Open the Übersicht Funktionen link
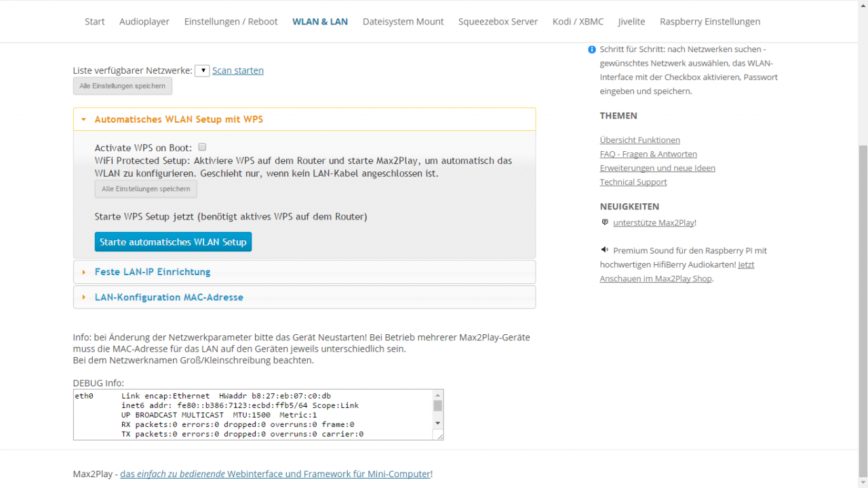This screenshot has width=868, height=488. click(x=640, y=140)
